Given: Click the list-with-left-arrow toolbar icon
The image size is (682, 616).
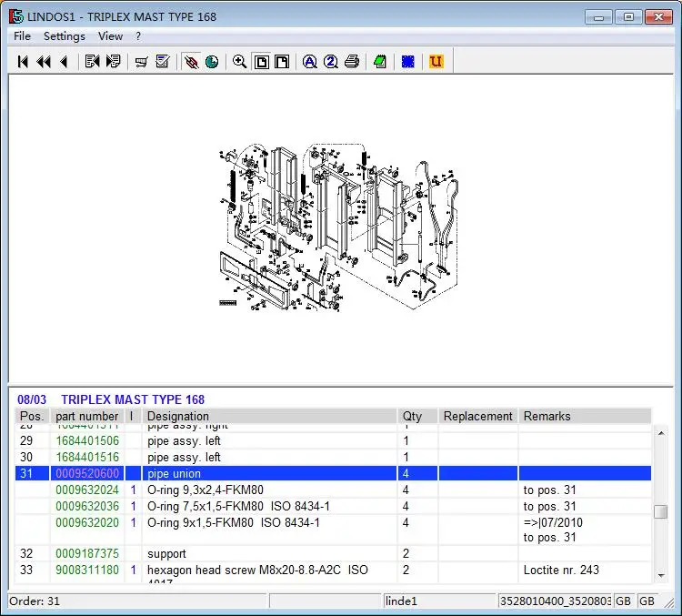Looking at the screenshot, I should [92, 61].
